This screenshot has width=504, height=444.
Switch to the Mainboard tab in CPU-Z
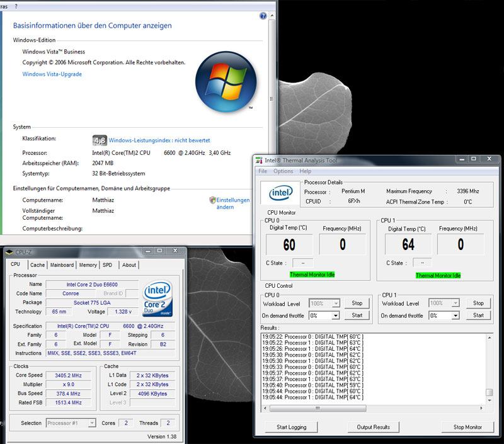[x=62, y=265]
